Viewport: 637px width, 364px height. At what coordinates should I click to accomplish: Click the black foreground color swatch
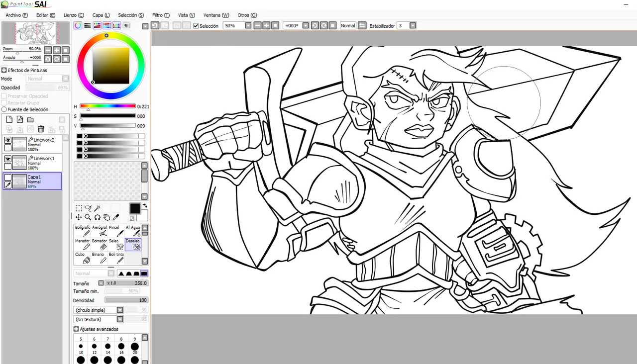coord(135,208)
